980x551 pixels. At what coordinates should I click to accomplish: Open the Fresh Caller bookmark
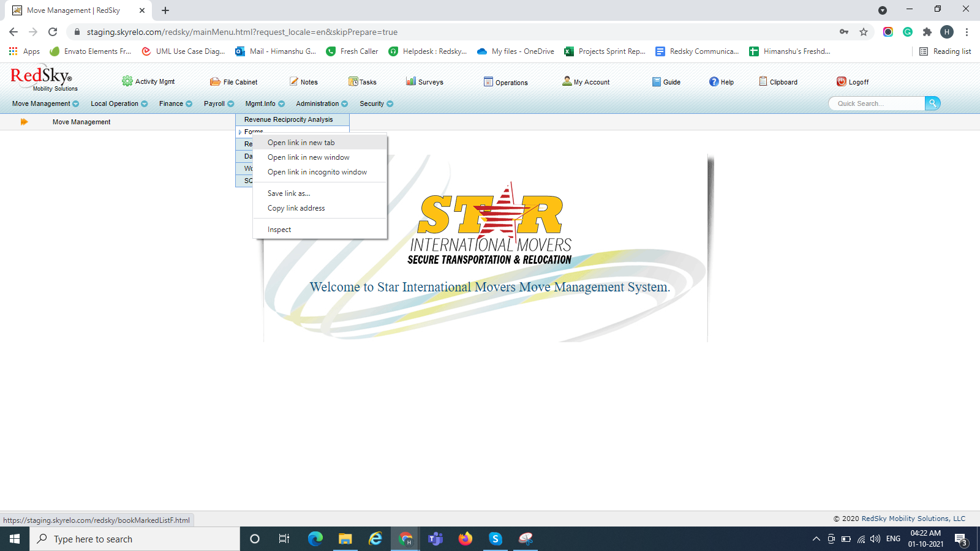(x=352, y=51)
